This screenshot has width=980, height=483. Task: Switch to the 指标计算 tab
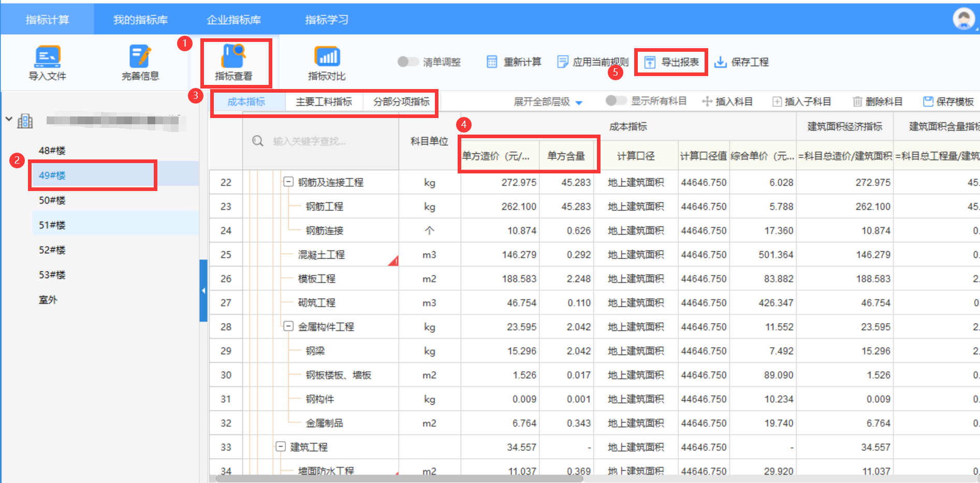(x=47, y=20)
